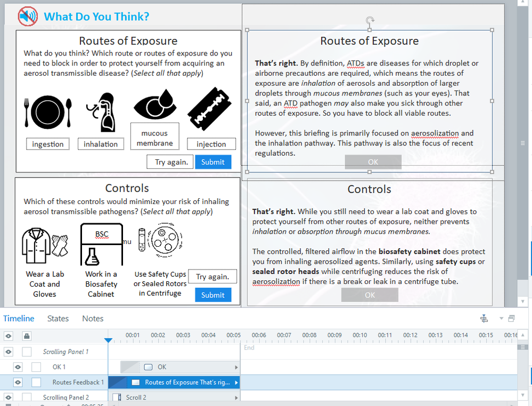The height and width of the screenshot is (406, 532).
Task: Toggle visibility of OK 1 object
Action: coord(18,367)
